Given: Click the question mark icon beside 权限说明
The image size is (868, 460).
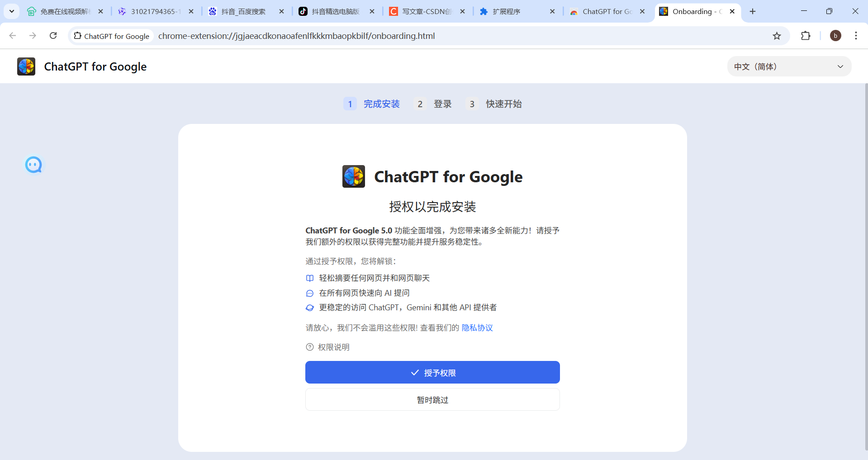Looking at the screenshot, I should [310, 347].
